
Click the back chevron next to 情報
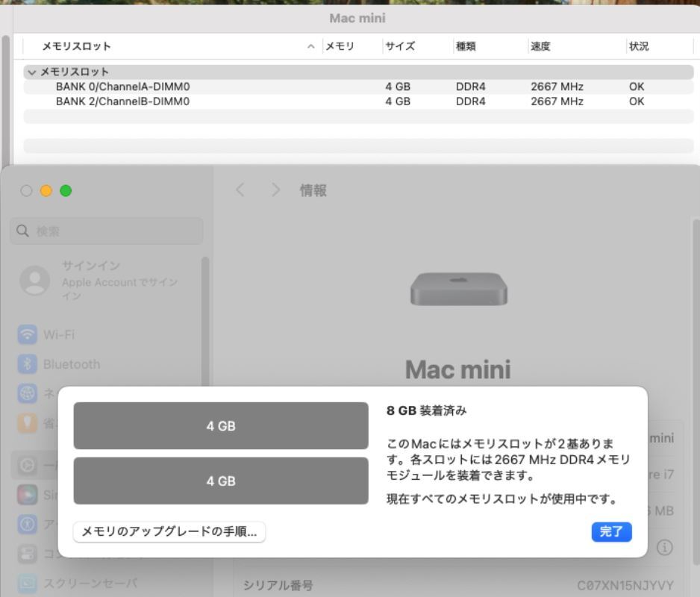(x=240, y=190)
